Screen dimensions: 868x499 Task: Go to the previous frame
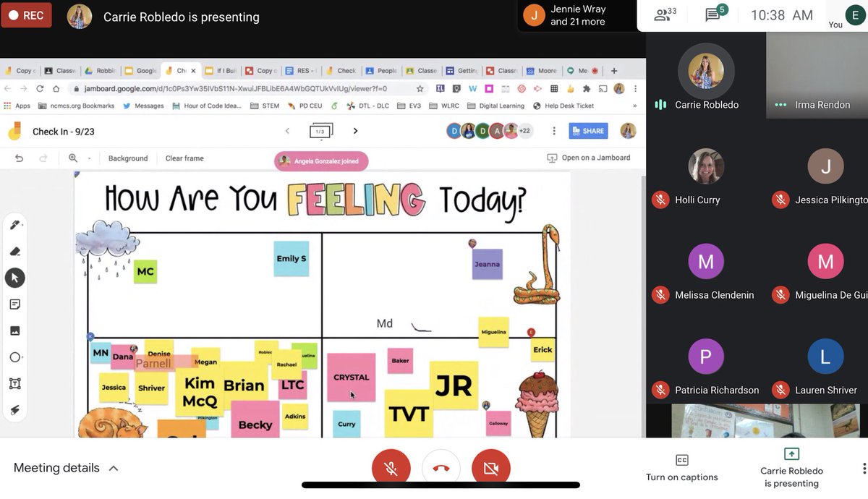point(287,131)
